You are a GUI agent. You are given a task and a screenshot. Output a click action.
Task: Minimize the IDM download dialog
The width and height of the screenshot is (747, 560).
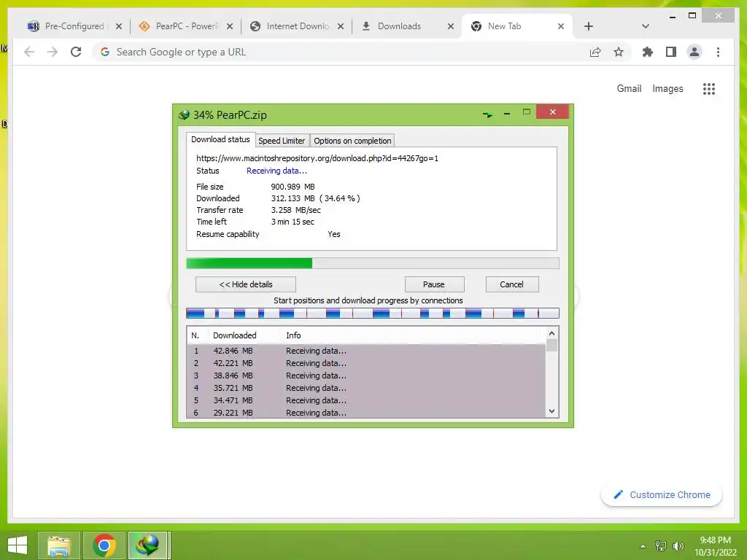pos(507,114)
